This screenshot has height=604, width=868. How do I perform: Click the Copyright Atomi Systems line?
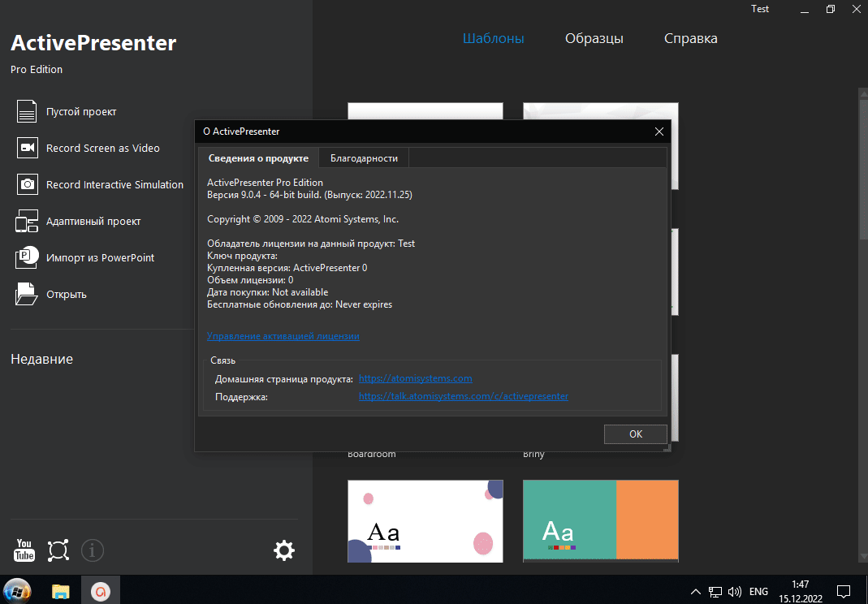pyautogui.click(x=303, y=219)
